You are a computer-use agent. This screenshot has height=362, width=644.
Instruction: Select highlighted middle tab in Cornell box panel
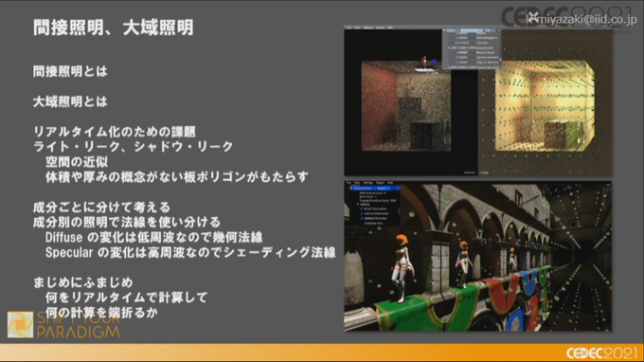[472, 30]
